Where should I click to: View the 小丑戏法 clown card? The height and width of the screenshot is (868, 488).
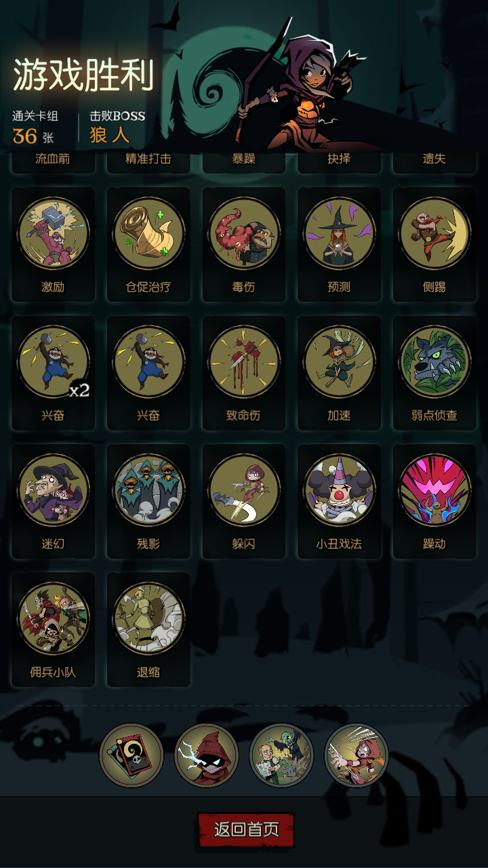339,490
